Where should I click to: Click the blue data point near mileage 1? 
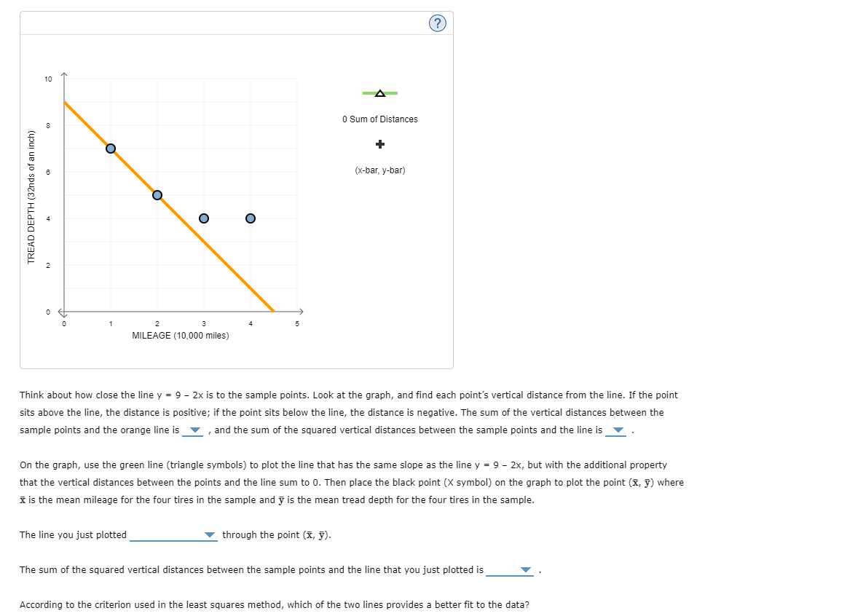coord(111,148)
